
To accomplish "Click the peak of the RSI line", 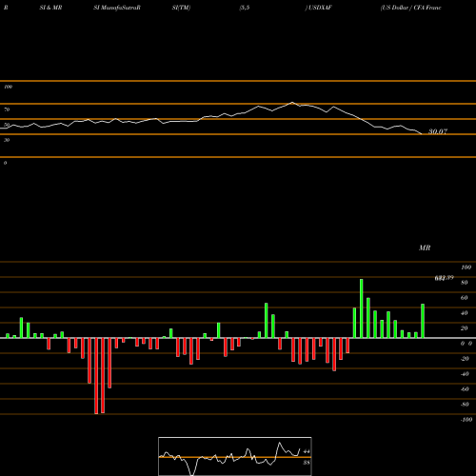I will point(292,102).
